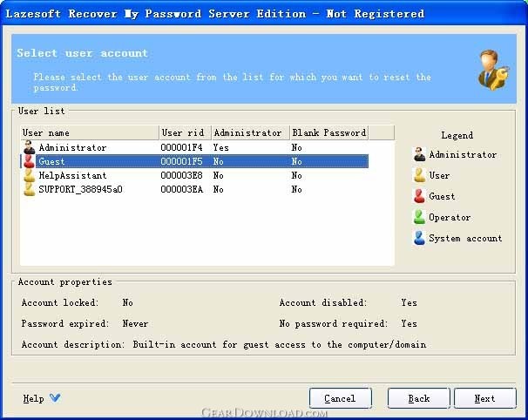Click the SUPPORT_388945a0 row's yellow user icon
Screen dimensions: 528x420
click(x=30, y=189)
